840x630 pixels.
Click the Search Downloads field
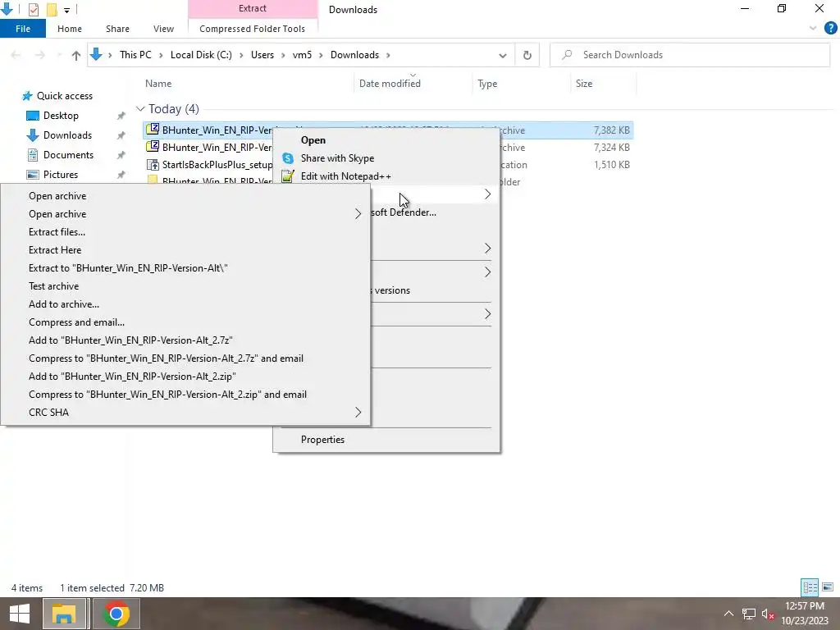690,55
